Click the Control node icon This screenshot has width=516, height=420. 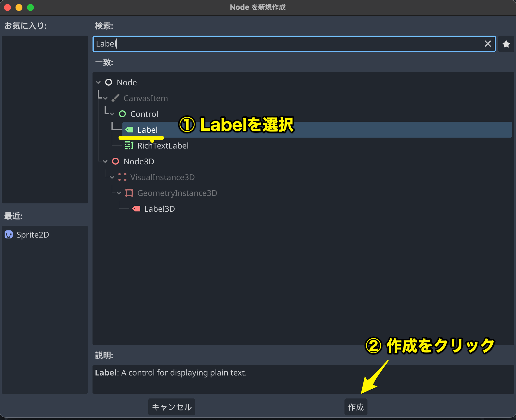coord(122,114)
